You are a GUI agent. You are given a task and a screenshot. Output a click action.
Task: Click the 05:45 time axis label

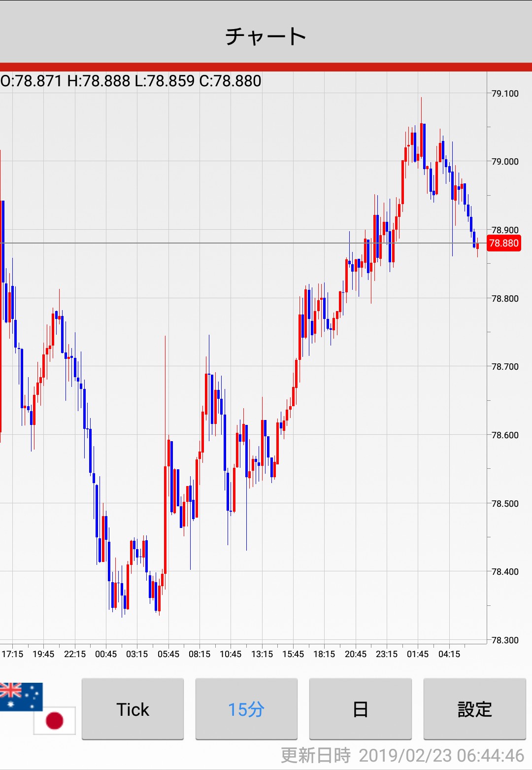(x=168, y=654)
